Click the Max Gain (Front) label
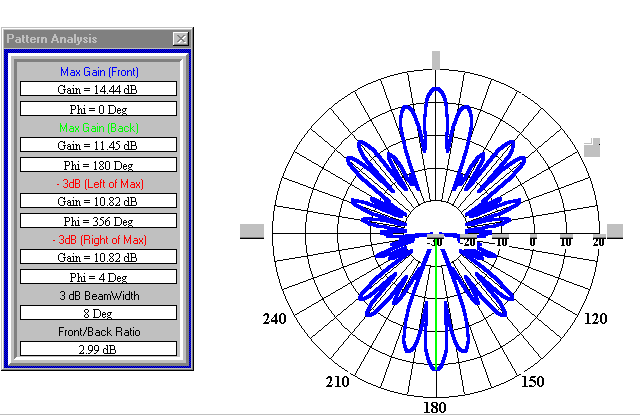Image resolution: width=641 pixels, height=415 pixels. (x=99, y=72)
